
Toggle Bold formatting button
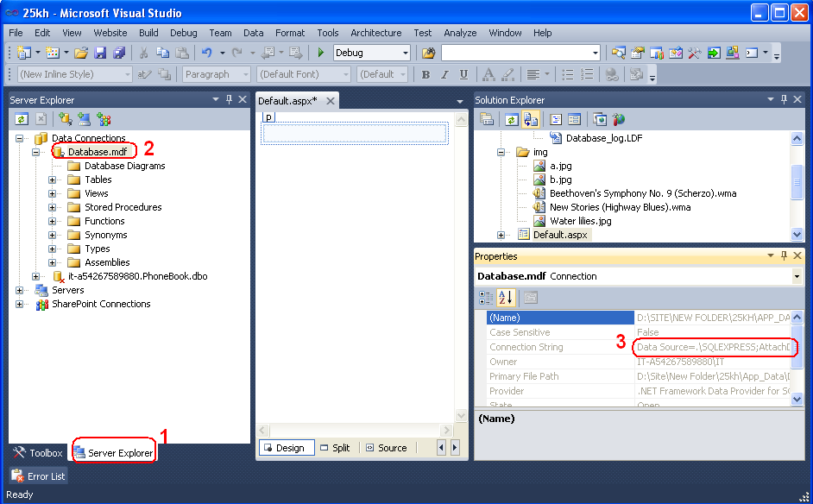425,75
